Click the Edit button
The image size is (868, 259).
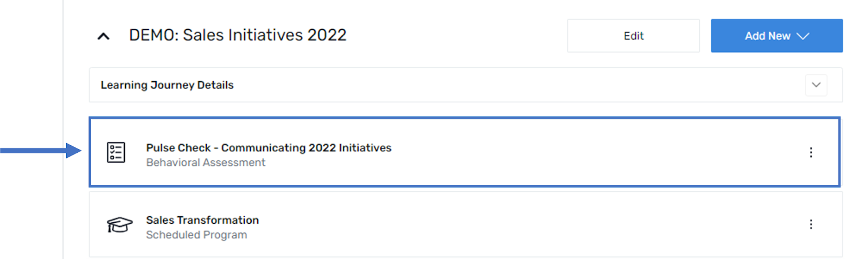[x=633, y=36]
